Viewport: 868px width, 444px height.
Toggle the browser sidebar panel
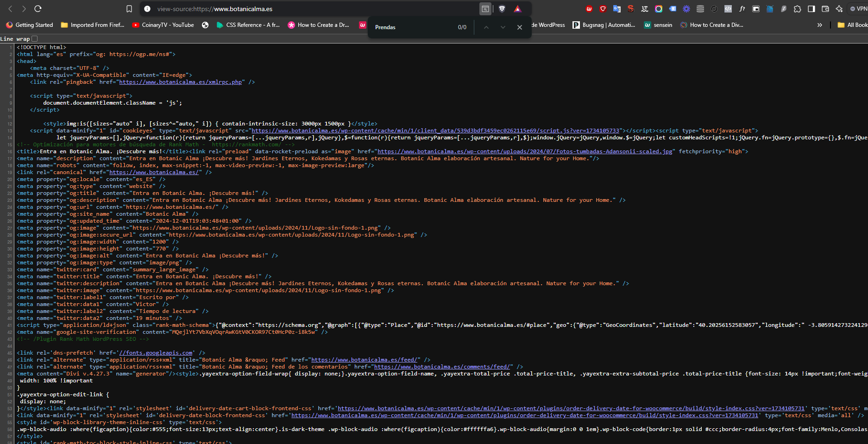811,9
